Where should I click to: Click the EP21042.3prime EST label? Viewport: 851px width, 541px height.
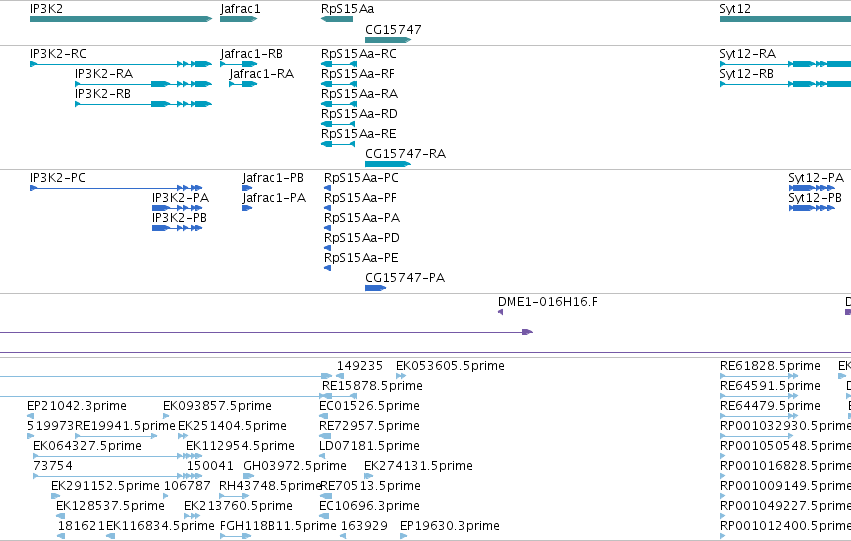coord(77,406)
